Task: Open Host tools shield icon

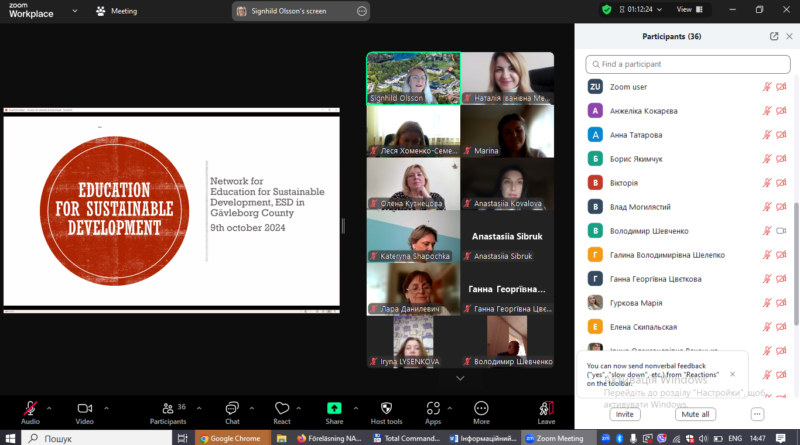Action: [x=386, y=408]
